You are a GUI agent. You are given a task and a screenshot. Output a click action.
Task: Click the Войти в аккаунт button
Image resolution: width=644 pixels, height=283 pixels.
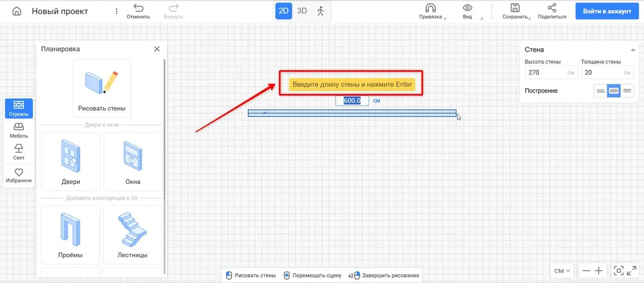(607, 12)
